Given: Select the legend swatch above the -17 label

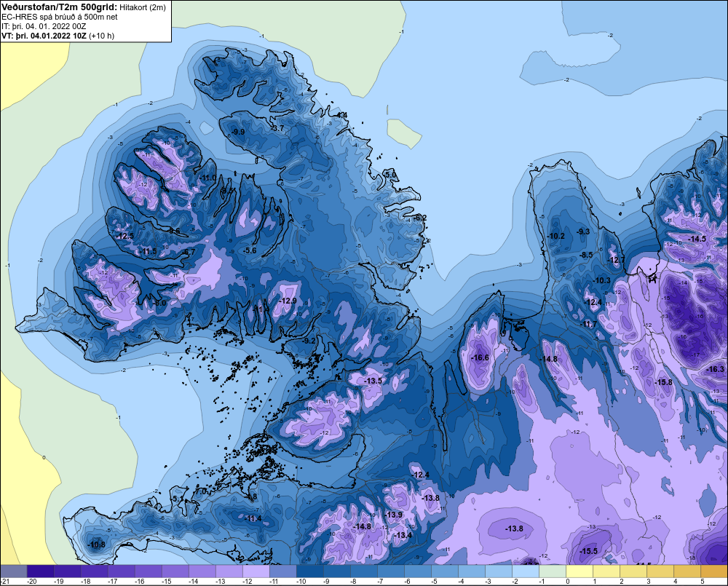Looking at the screenshot, I should [x=121, y=571].
